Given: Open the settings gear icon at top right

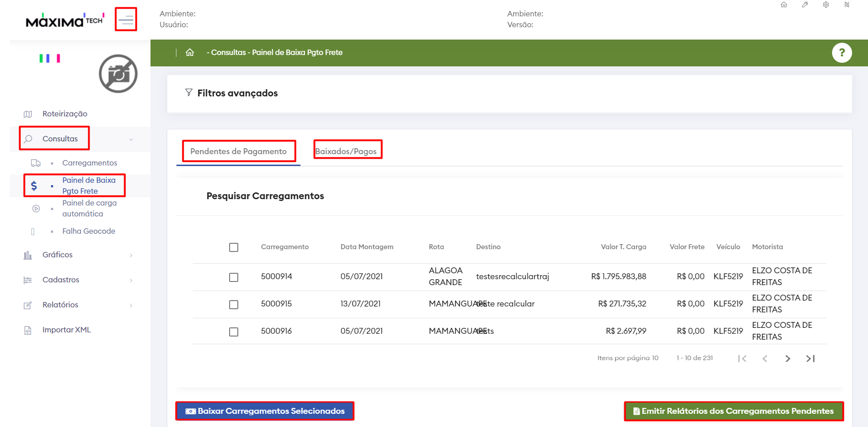Looking at the screenshot, I should point(826,5).
